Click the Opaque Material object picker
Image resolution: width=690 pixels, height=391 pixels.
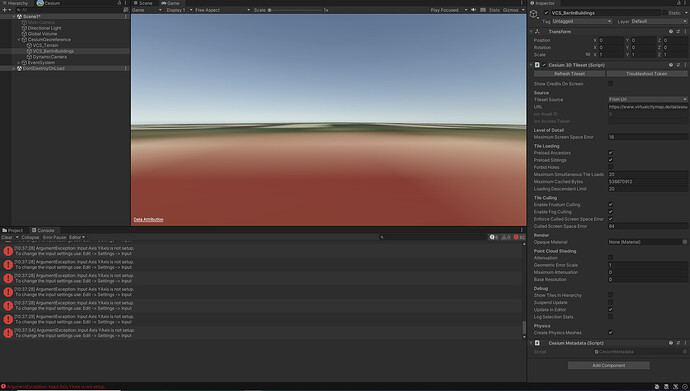(685, 242)
